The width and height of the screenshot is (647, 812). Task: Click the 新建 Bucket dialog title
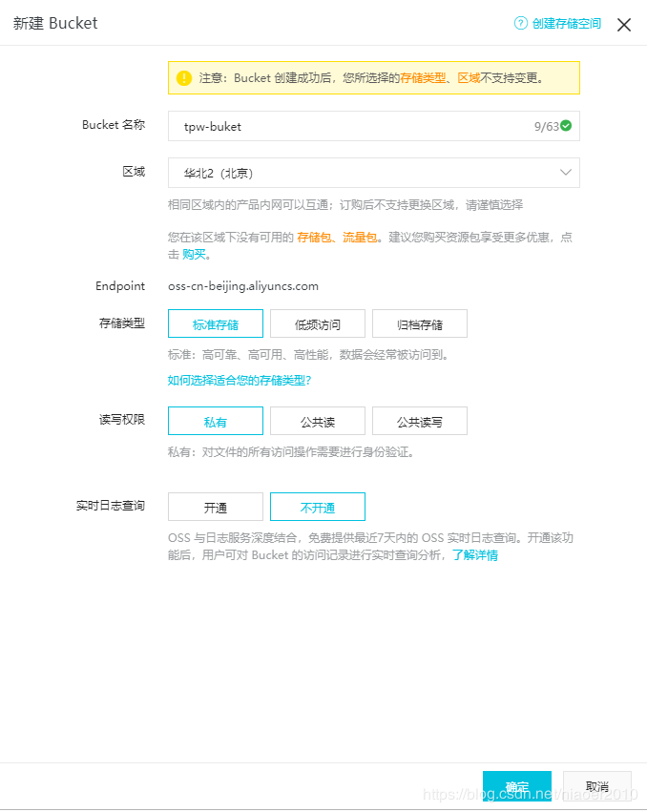click(x=55, y=23)
